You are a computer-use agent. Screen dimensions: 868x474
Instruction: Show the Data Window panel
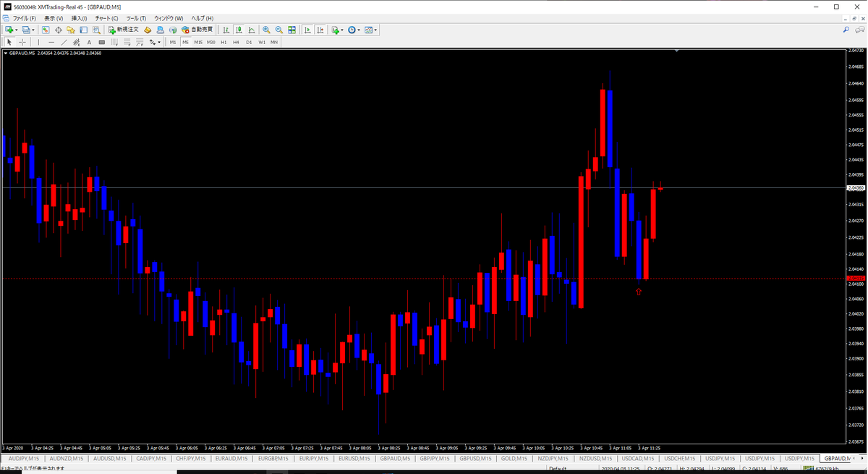[58, 30]
